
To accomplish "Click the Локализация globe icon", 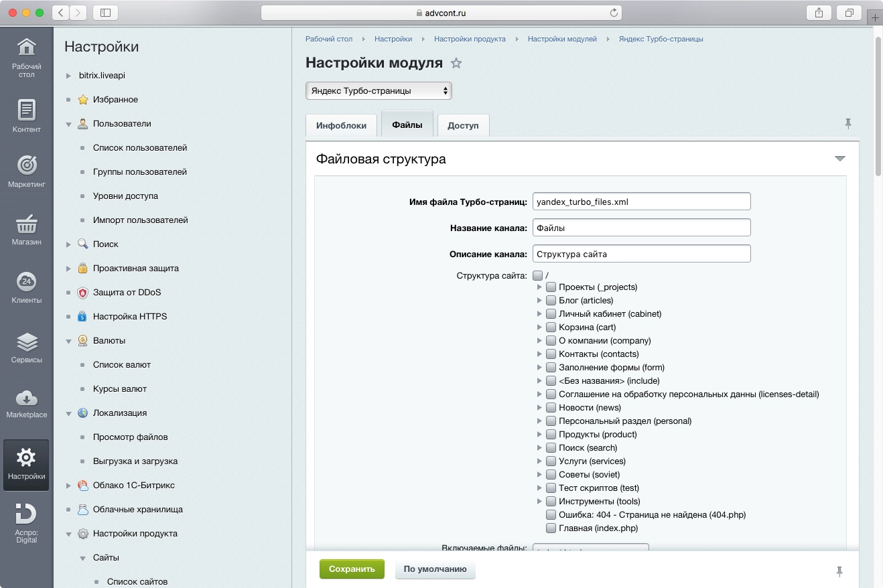I will click(83, 413).
